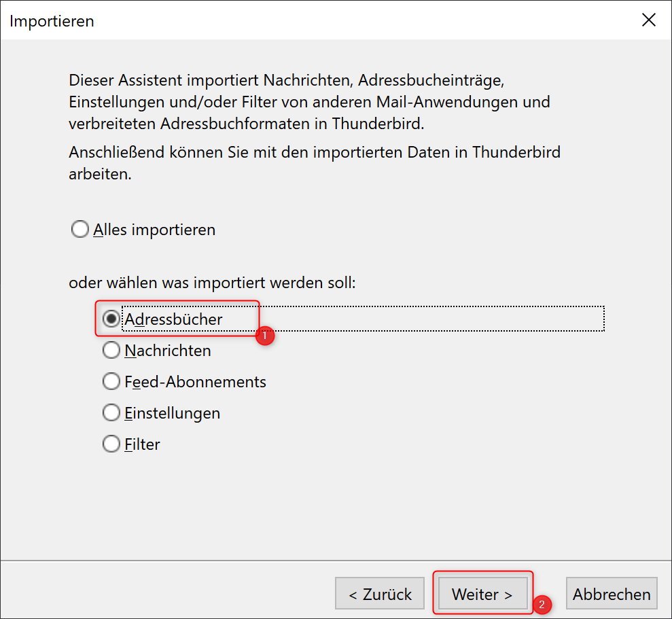Viewport: 672px width, 619px height.
Task: Click the 'Anschließend können Sie' paragraph
Action: tap(314, 162)
